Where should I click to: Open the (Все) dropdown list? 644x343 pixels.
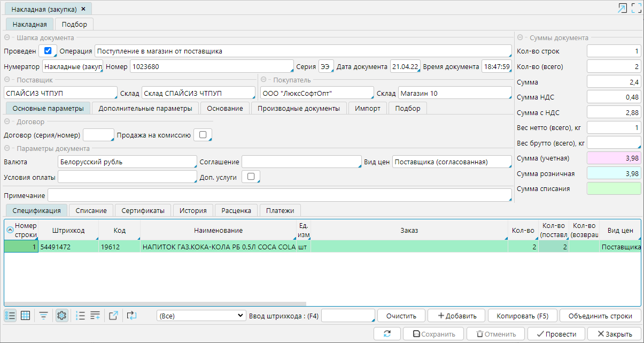201,316
